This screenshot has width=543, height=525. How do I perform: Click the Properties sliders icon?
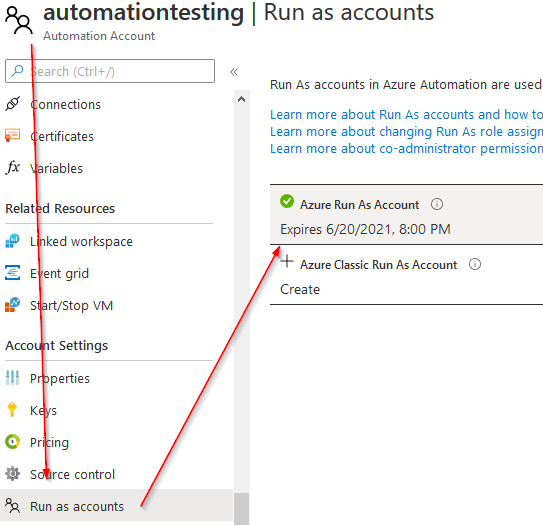point(12,378)
